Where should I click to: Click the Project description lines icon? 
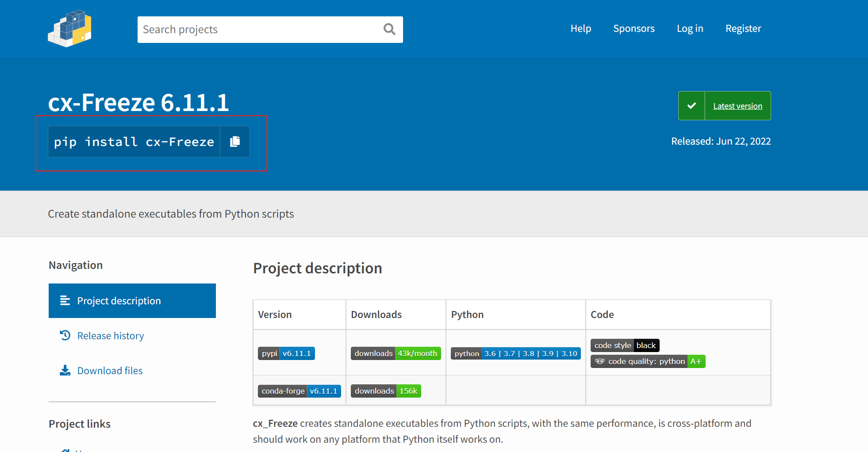[x=65, y=301]
